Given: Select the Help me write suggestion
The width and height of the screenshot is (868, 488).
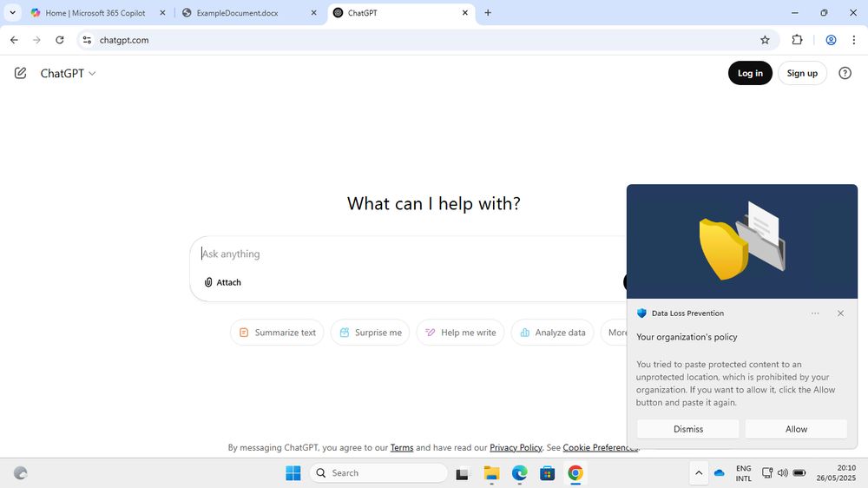Looking at the screenshot, I should point(461,333).
